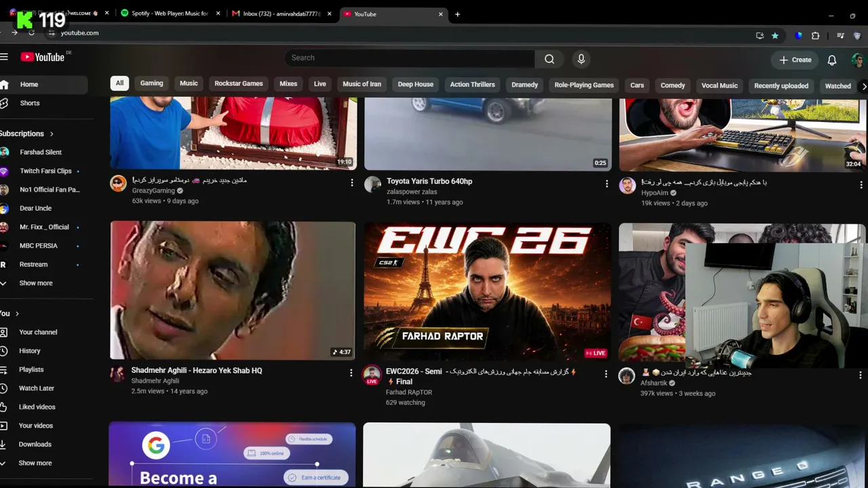The image size is (868, 488).
Task: Click the Downloads arrow icon in sidebar
Action: pyautogui.click(x=4, y=445)
